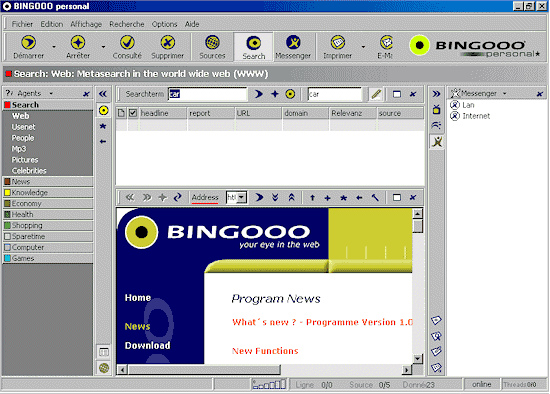This screenshot has height=394, width=550.
Task: Expand the right sidebar using double chevron
Action: [x=436, y=94]
